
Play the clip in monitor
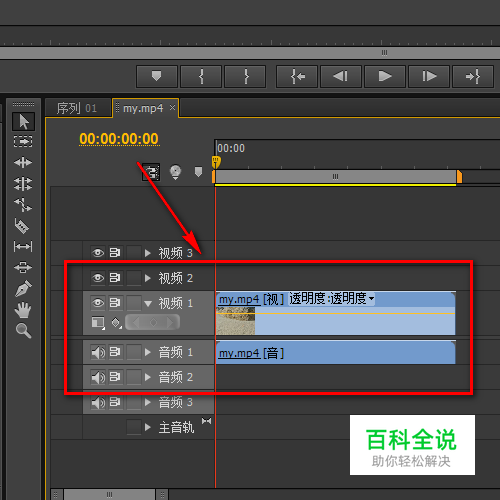385,77
